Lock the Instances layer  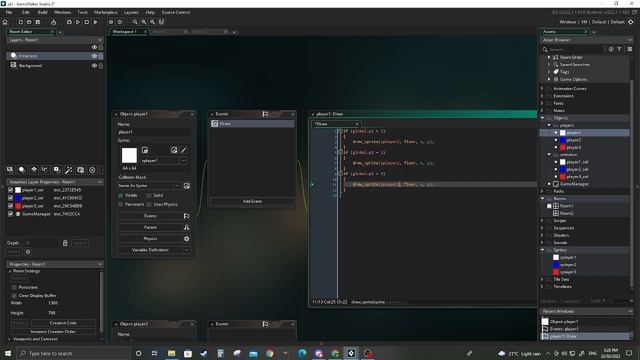point(101,56)
